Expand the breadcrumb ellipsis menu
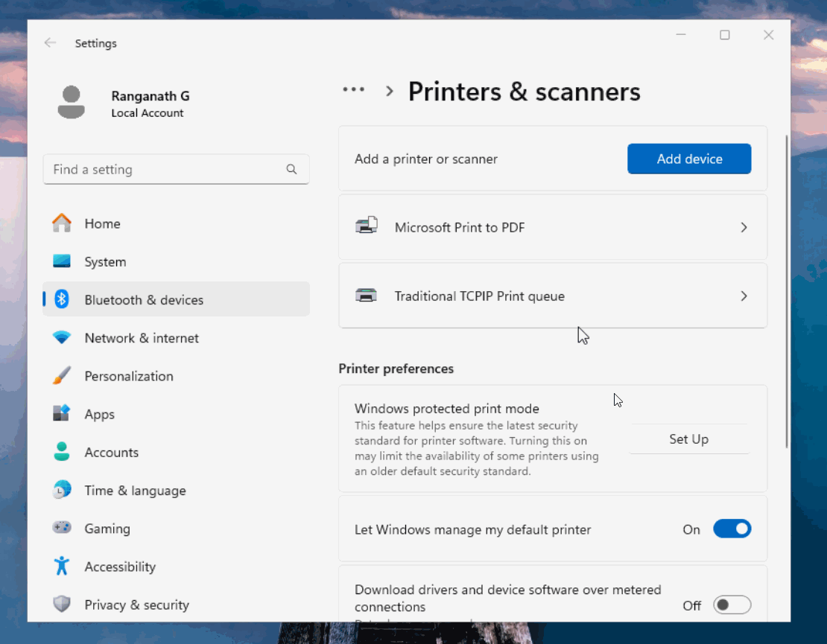The image size is (827, 644). pos(353,90)
